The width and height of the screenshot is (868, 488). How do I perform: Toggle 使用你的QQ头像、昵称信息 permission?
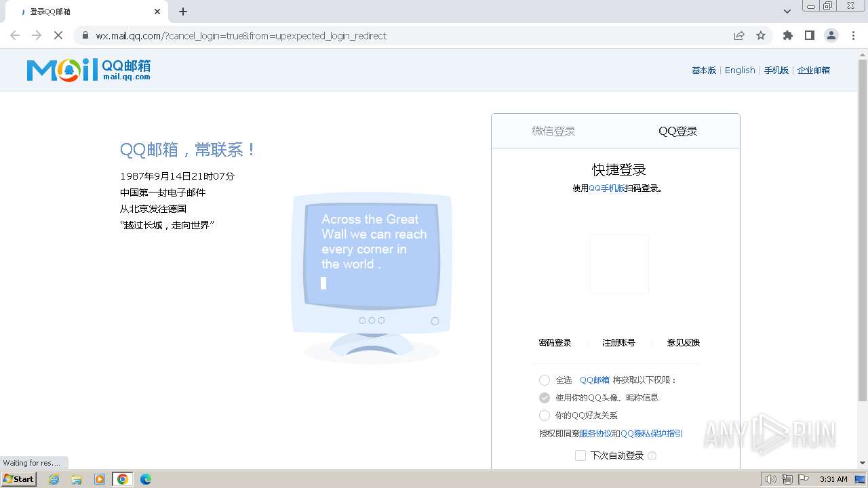[545, 398]
